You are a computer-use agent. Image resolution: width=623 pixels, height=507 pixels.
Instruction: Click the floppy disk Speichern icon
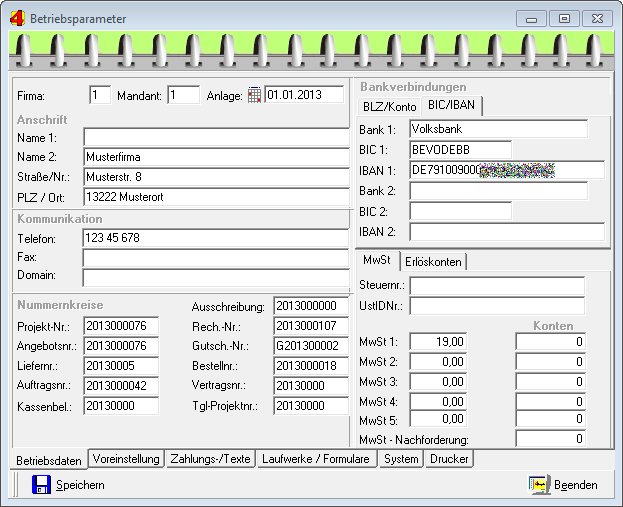42,485
